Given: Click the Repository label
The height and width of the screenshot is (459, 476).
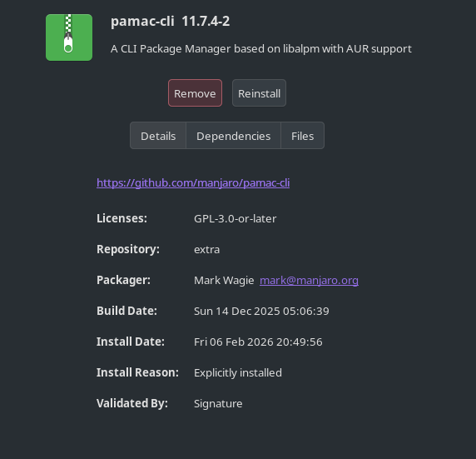Looking at the screenshot, I should [128, 249].
